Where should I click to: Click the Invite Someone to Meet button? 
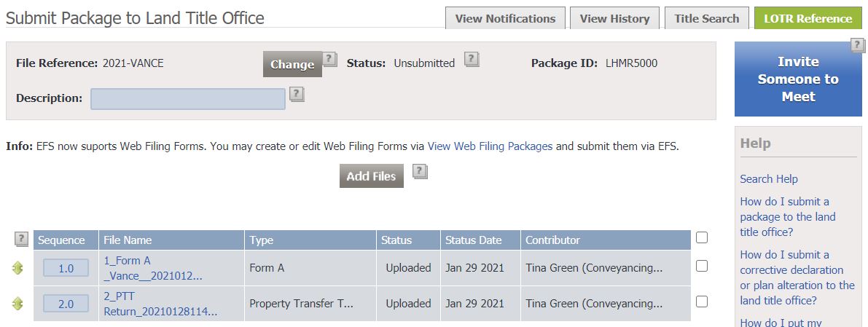798,79
